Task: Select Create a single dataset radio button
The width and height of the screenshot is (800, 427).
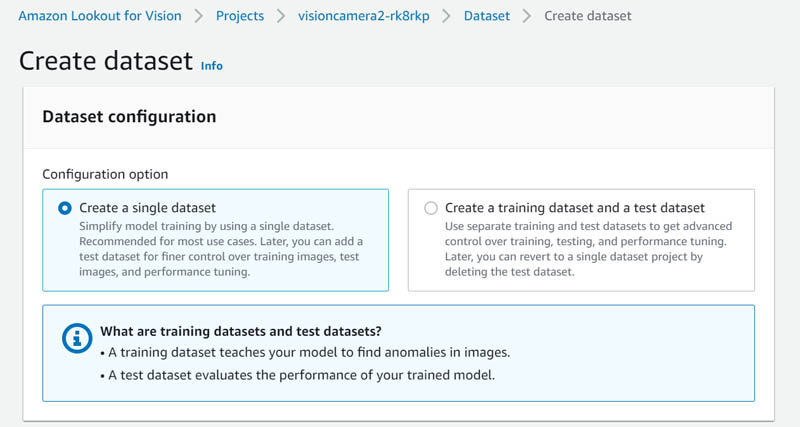Action: [65, 208]
